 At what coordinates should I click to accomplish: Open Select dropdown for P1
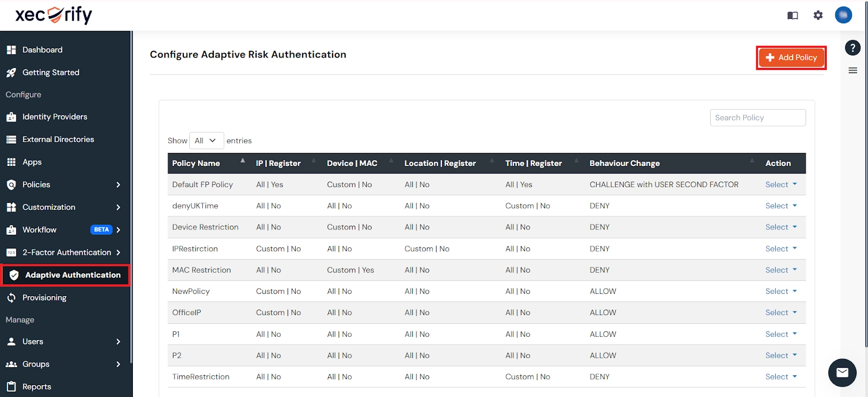pos(781,334)
